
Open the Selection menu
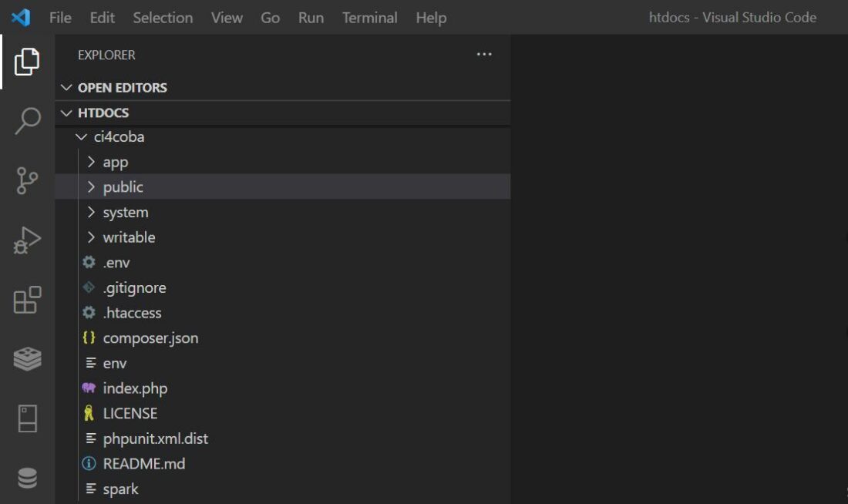tap(163, 18)
